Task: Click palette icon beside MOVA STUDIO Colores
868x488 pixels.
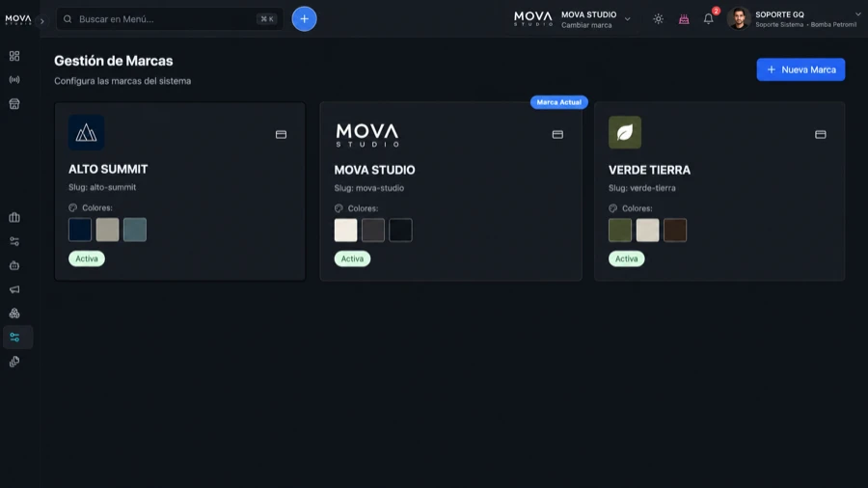Action: (x=339, y=208)
